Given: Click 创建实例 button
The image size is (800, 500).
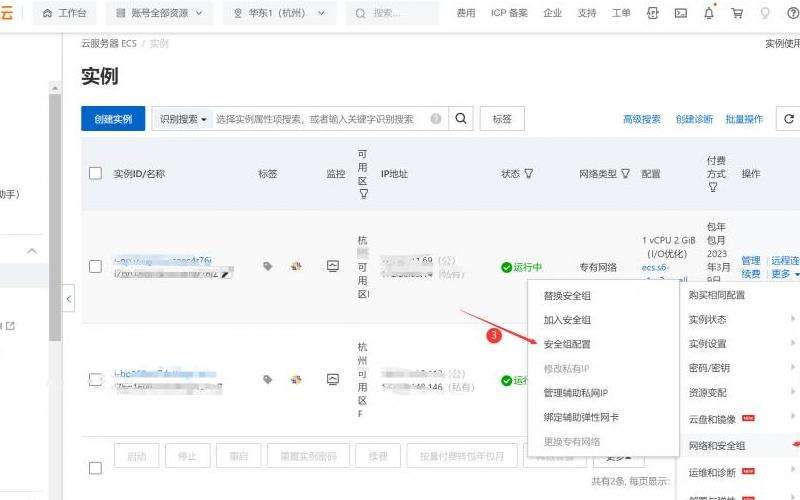Looking at the screenshot, I should (x=113, y=119).
